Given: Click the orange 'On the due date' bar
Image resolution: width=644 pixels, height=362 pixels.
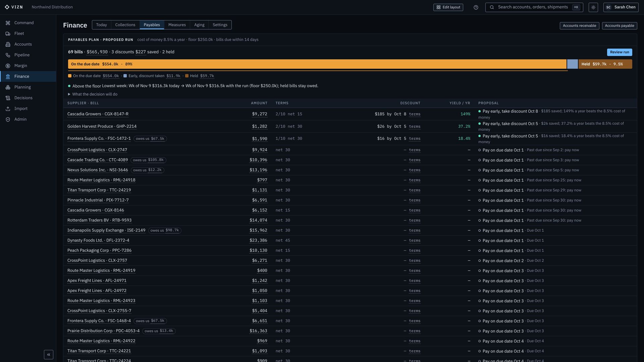Looking at the screenshot, I should click(317, 64).
